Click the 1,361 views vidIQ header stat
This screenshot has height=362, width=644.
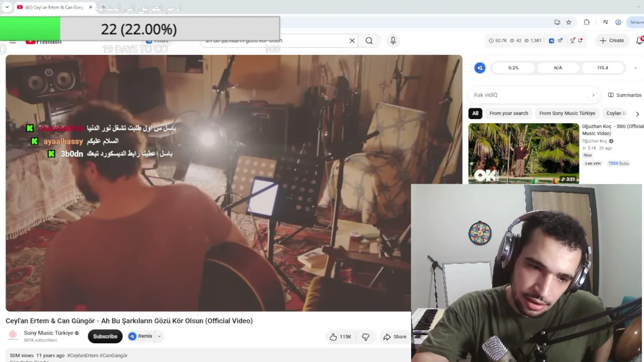(533, 41)
